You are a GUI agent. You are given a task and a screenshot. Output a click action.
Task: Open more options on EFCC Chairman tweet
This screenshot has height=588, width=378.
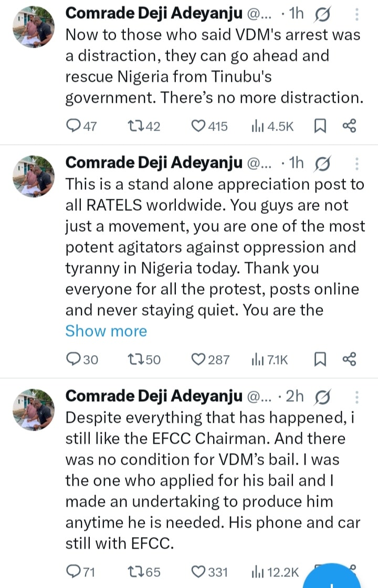pyautogui.click(x=357, y=397)
